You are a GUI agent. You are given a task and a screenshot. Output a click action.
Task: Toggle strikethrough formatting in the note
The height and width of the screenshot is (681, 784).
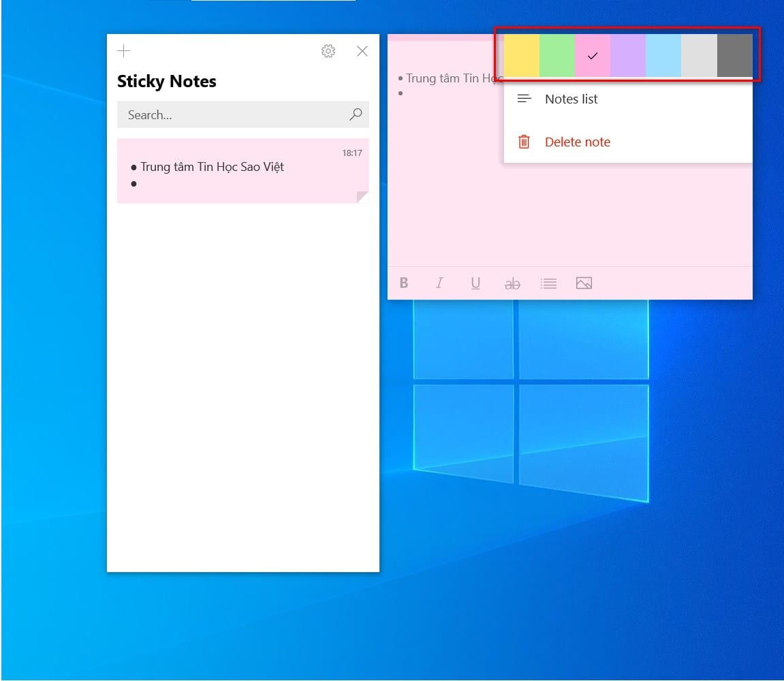512,284
